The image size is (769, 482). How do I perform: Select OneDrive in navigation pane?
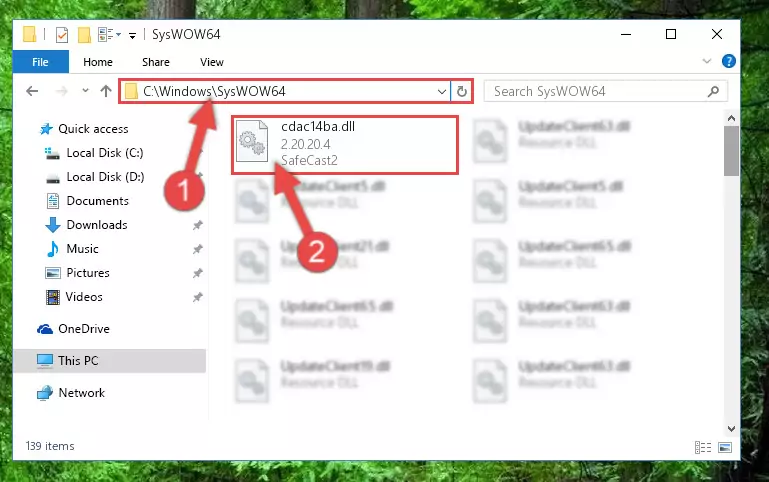[84, 329]
